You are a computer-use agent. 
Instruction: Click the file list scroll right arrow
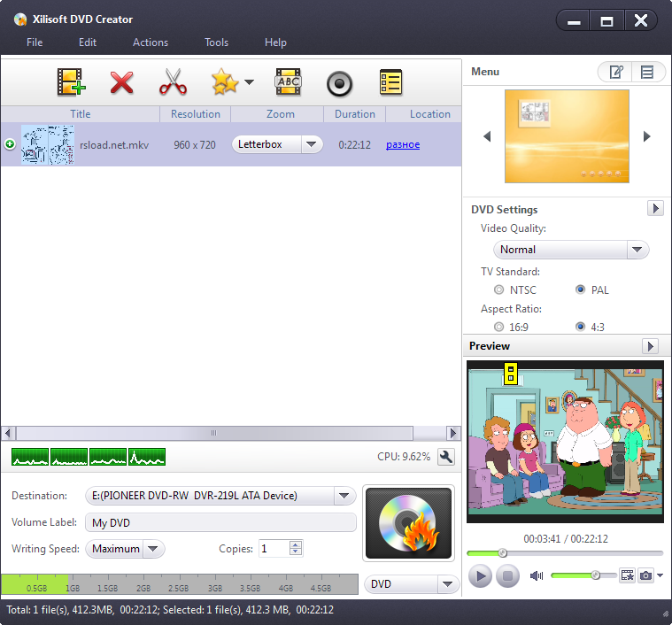coord(453,433)
